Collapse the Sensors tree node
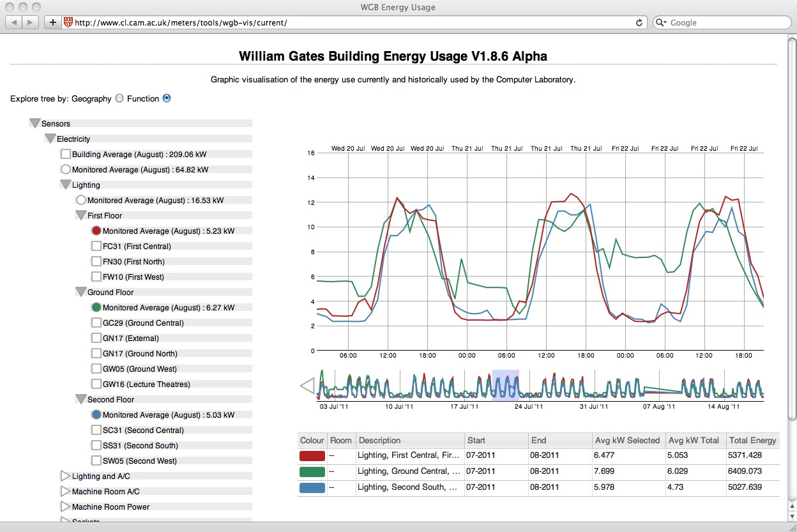 35,123
